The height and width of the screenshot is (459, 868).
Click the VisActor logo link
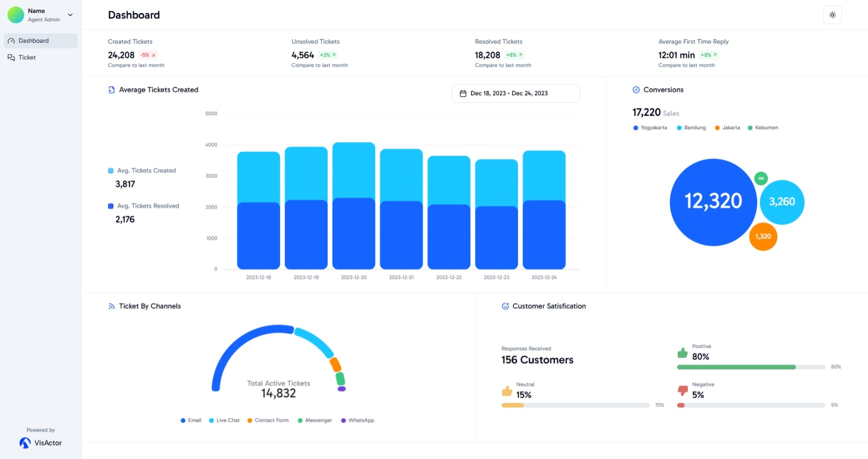click(x=40, y=443)
